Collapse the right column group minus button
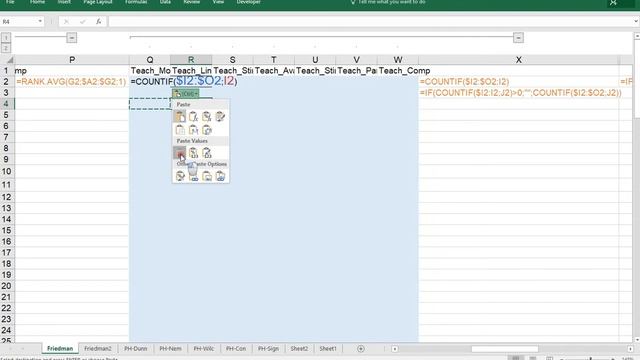The height and width of the screenshot is (360, 640). (518, 38)
